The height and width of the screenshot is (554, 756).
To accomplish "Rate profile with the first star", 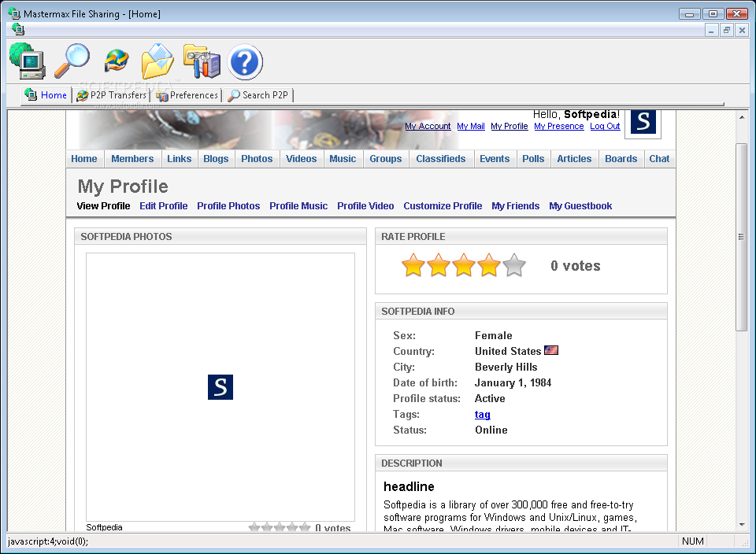I will [413, 265].
